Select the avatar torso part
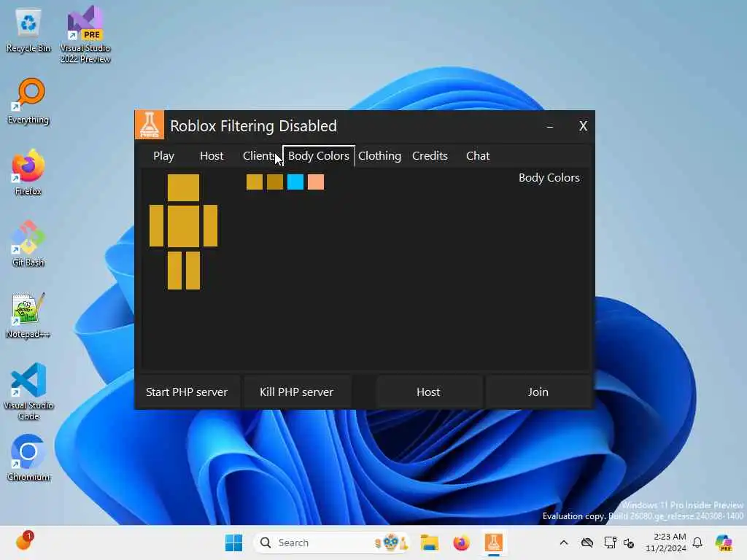747x560 pixels. point(183,226)
